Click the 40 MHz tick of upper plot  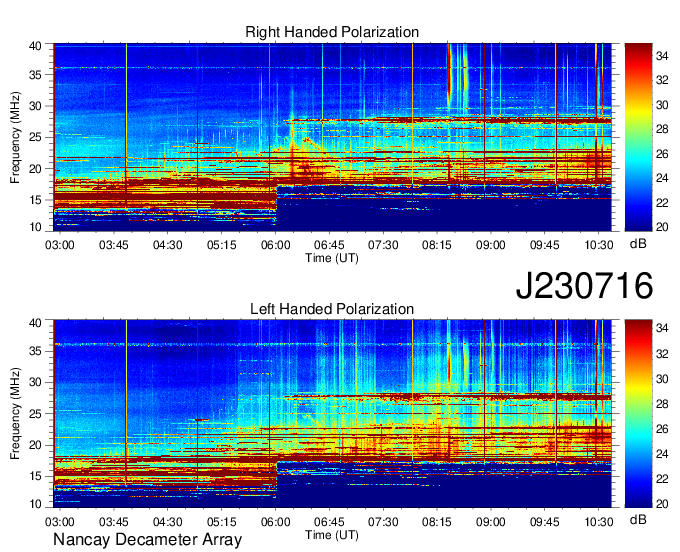pyautogui.click(x=35, y=46)
